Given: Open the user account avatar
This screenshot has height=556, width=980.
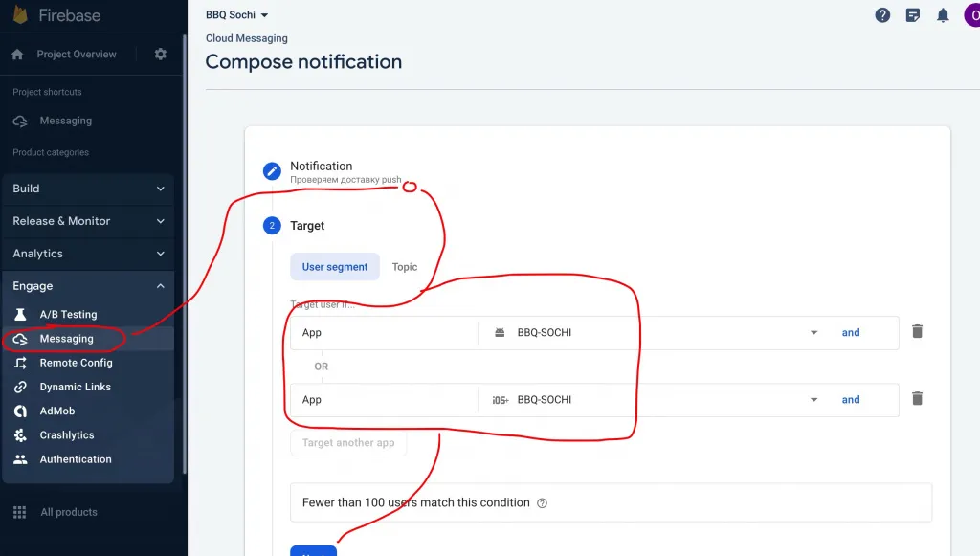Looking at the screenshot, I should (x=972, y=15).
